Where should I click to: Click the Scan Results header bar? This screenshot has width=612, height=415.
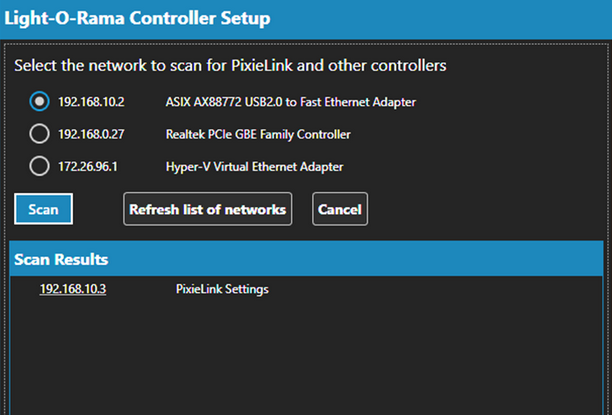[300, 259]
